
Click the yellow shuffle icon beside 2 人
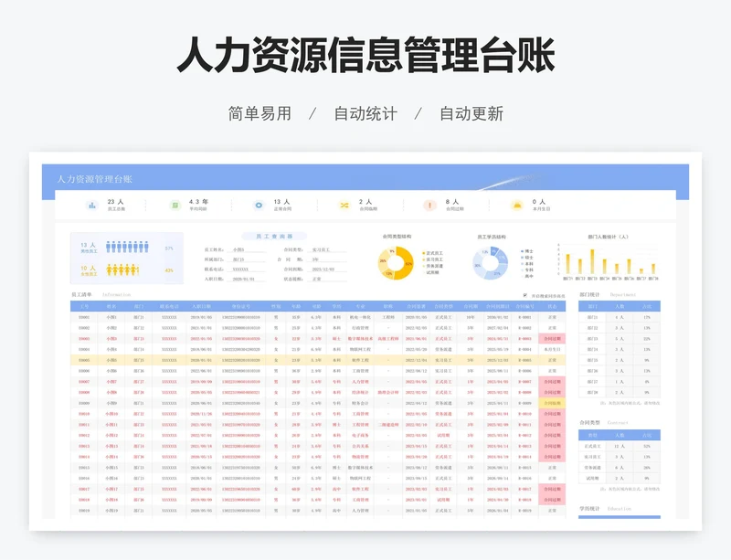344,206
